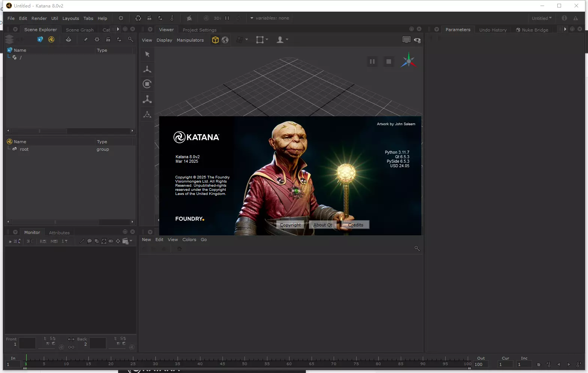Click the About Qt button

(323, 225)
